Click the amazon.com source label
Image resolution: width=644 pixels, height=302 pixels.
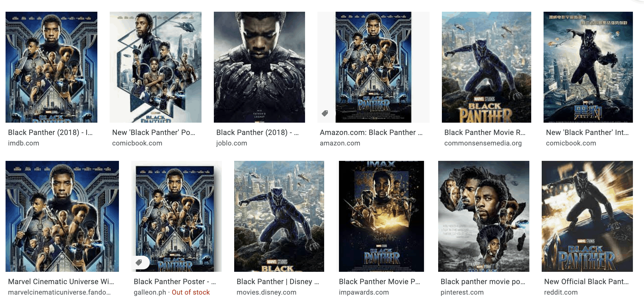(x=340, y=143)
